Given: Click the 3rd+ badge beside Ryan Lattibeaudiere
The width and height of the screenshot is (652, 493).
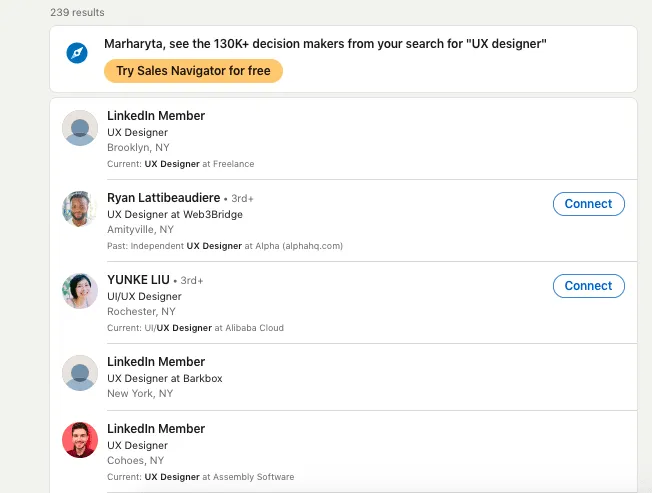Looking at the screenshot, I should tap(242, 199).
